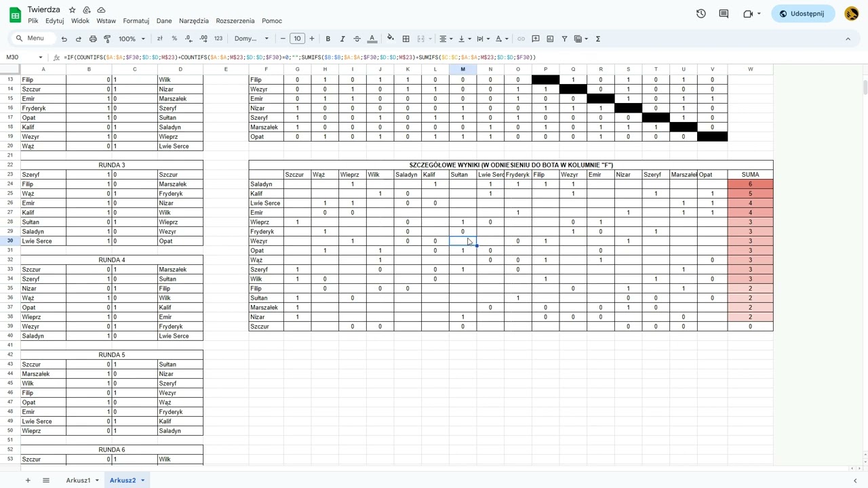Viewport: 868px width, 488px height.
Task: Open the text wrapping dropdown
Action: point(482,39)
